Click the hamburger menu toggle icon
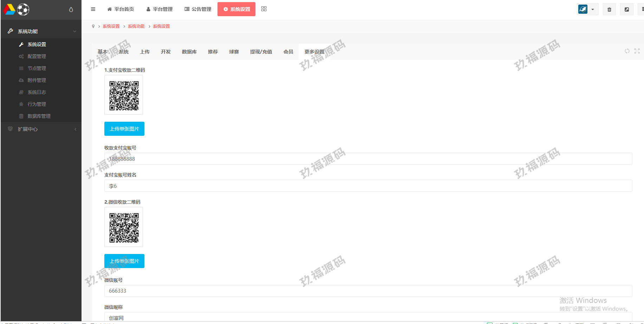Screen dimensions: 644x324 [x=93, y=9]
